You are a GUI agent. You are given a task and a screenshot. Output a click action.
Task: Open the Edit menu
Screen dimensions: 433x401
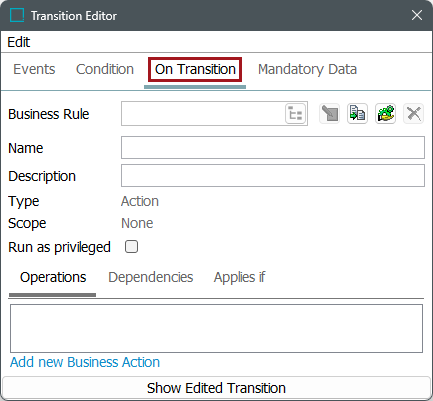point(19,42)
